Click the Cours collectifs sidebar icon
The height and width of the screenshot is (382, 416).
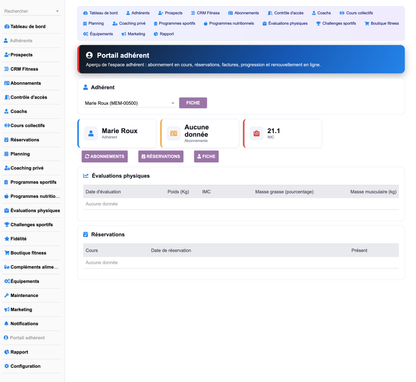click(6, 125)
